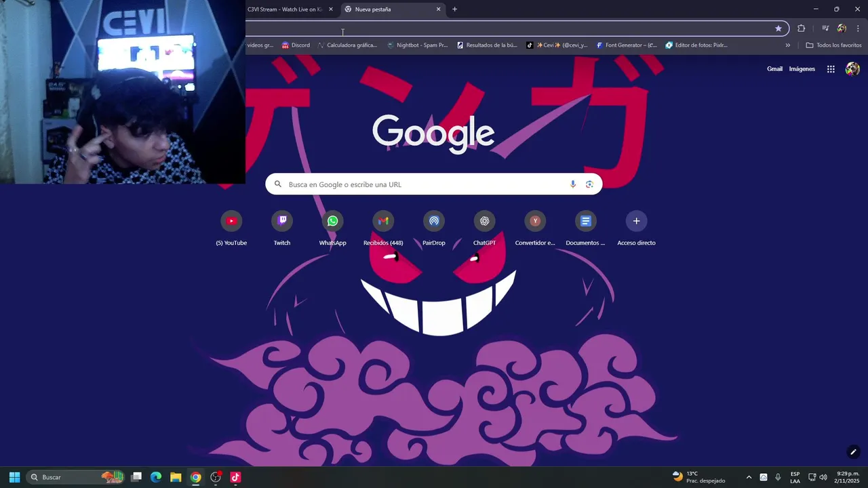868x488 pixels.
Task: Click the microphone tray icon
Action: click(x=778, y=477)
